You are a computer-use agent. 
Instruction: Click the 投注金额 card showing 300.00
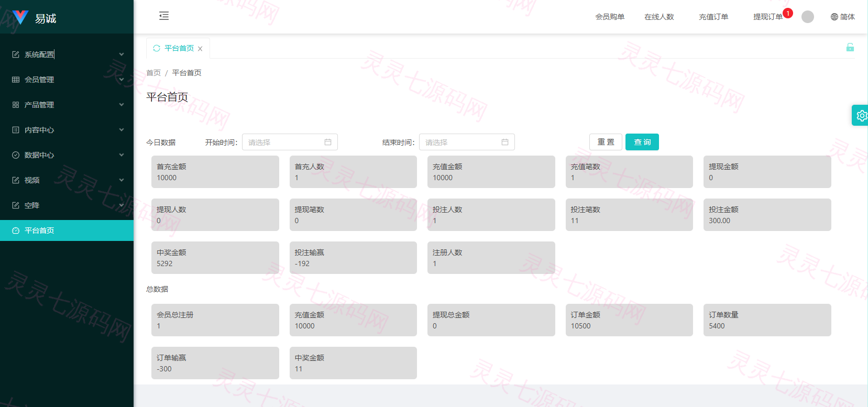tap(767, 215)
